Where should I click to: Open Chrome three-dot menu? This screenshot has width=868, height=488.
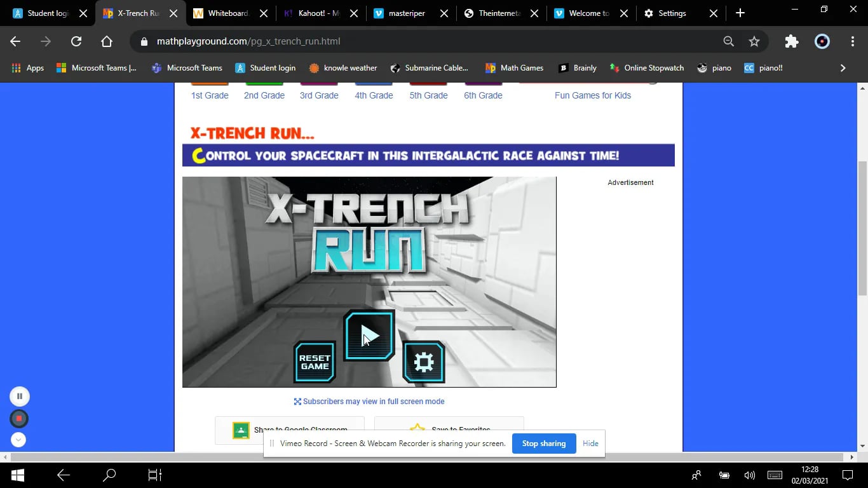pos(853,41)
